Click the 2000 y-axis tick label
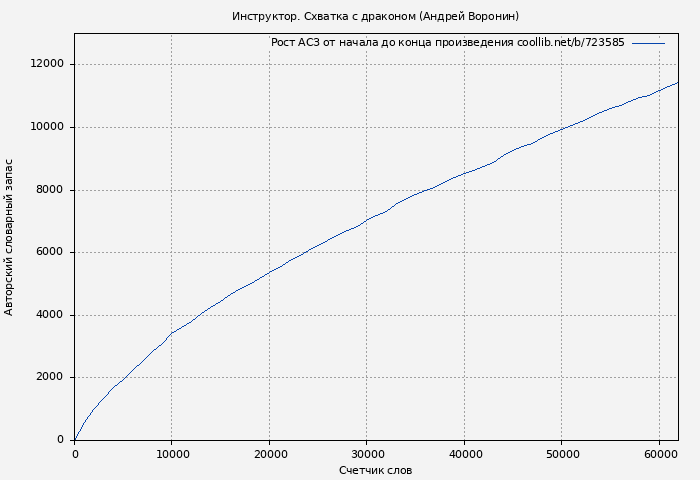700x480 pixels. click(x=50, y=378)
